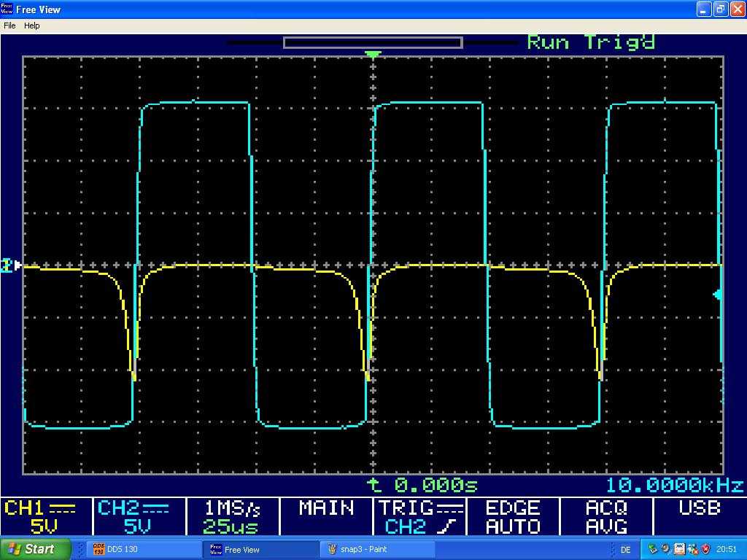Click the DE language indicator in taskbar

[625, 549]
